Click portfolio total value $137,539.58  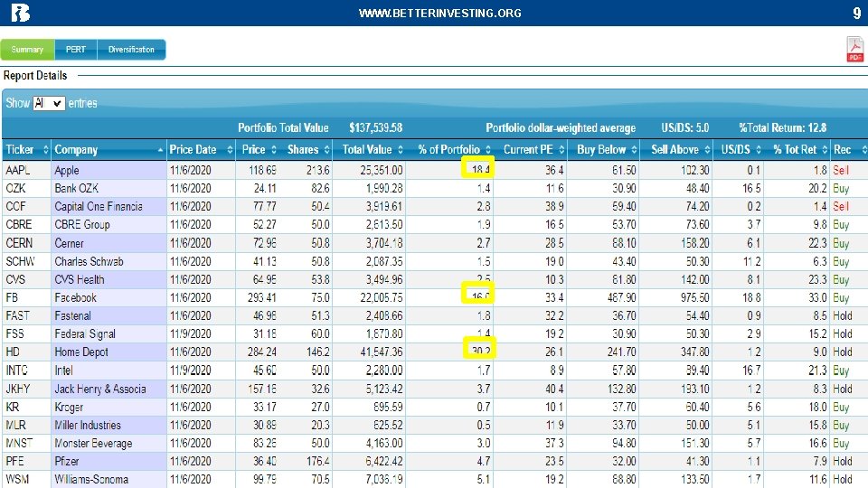coord(375,127)
